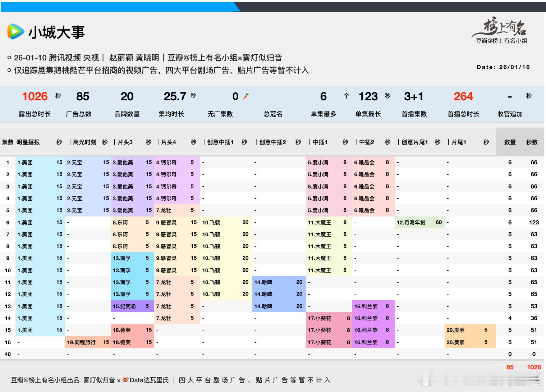This screenshot has width=546, height=392.
Task: Click the 15.纪梵希 cell
Action: tap(124, 306)
